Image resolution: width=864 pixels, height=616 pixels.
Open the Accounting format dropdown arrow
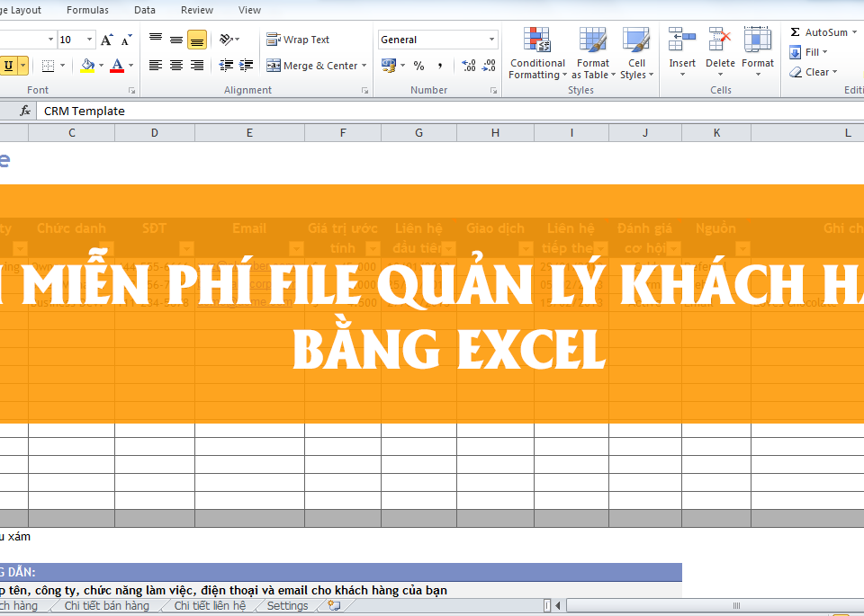point(403,66)
